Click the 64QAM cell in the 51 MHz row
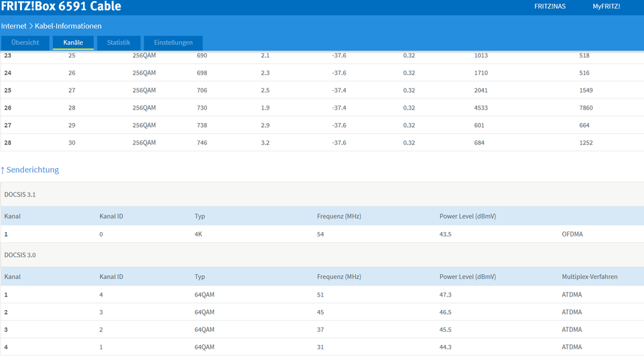This screenshot has width=644, height=359. [x=204, y=295]
